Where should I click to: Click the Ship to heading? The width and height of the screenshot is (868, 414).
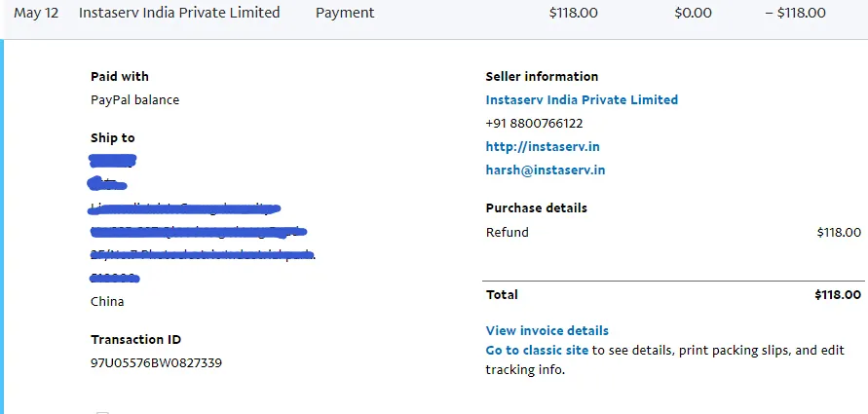113,137
